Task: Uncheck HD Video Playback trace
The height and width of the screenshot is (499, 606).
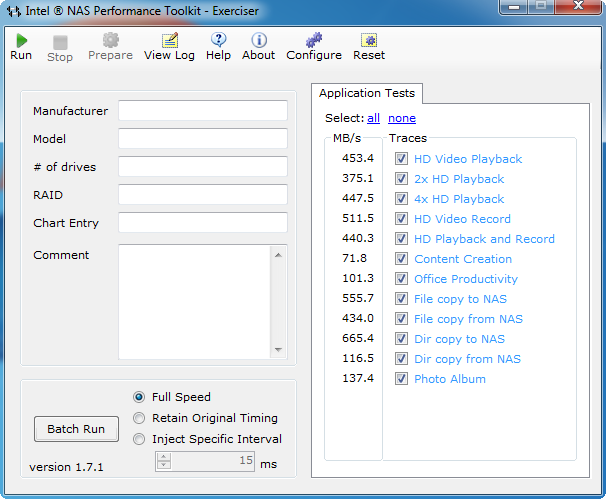Action: (401, 158)
